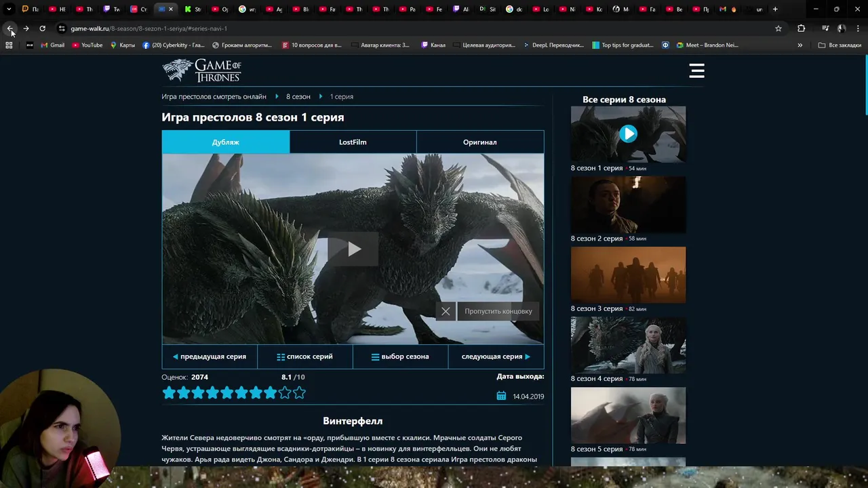Switch to the Оригинал audio tab
This screenshot has width=868, height=488.
pos(480,142)
